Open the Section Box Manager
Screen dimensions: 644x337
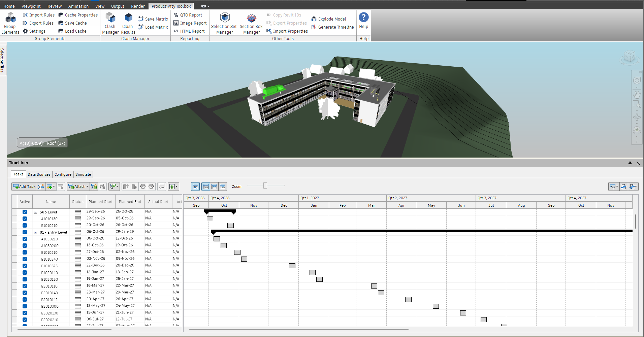251,23
